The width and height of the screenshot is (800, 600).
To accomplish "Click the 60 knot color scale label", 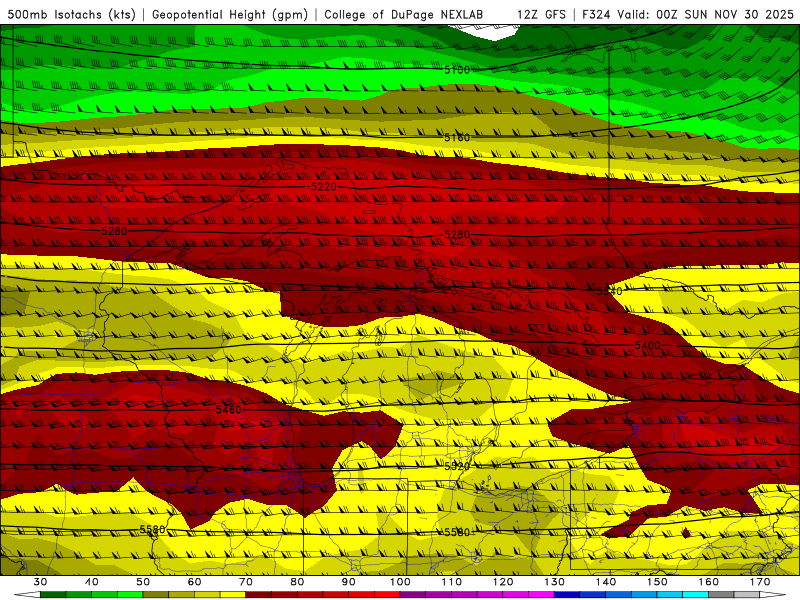I will coord(194,582).
